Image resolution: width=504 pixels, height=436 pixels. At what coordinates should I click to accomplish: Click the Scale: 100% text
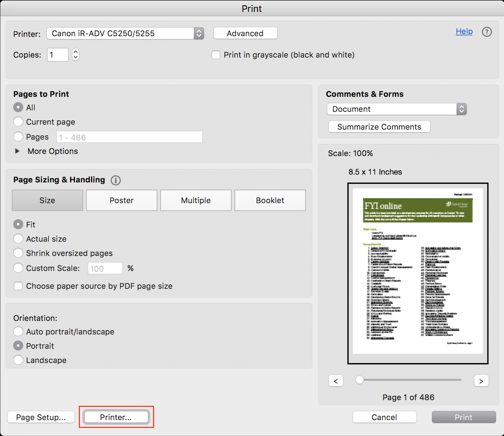351,153
